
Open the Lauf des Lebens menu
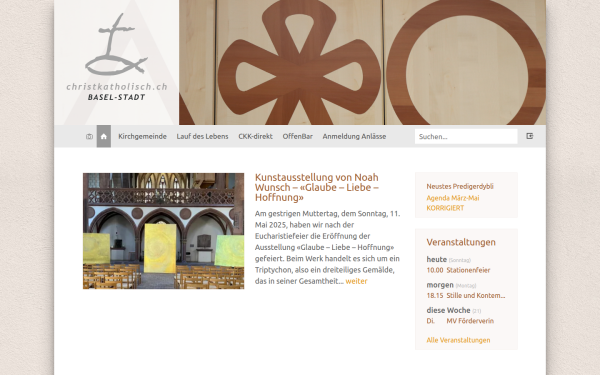click(x=202, y=136)
